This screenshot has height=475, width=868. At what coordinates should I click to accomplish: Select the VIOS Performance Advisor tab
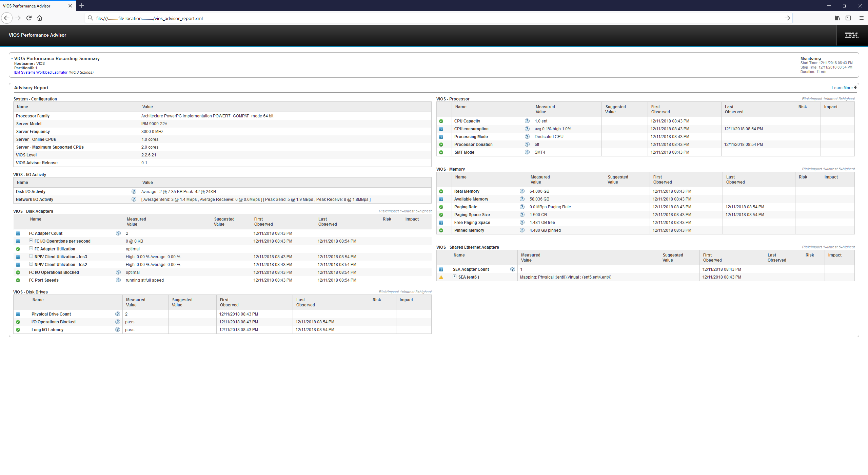[38, 6]
